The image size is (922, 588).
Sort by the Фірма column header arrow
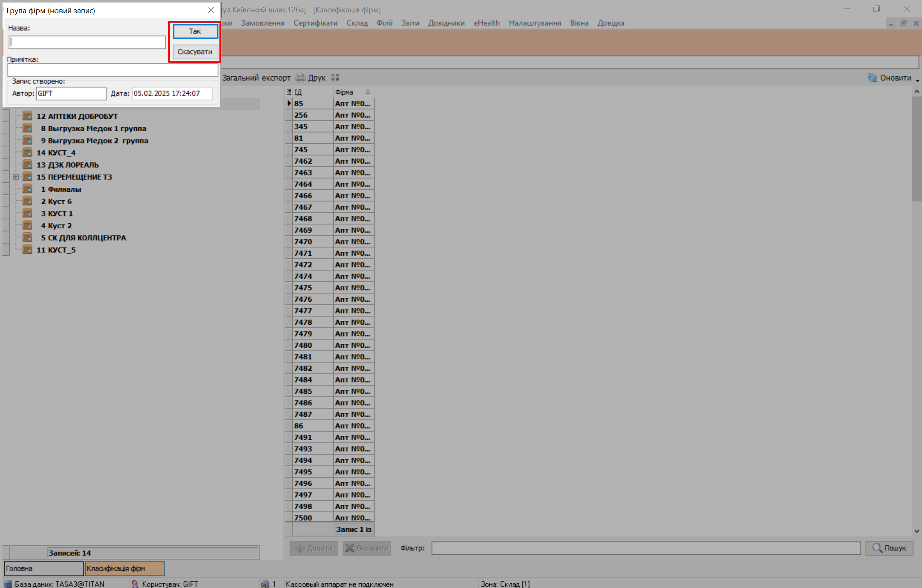coord(368,92)
